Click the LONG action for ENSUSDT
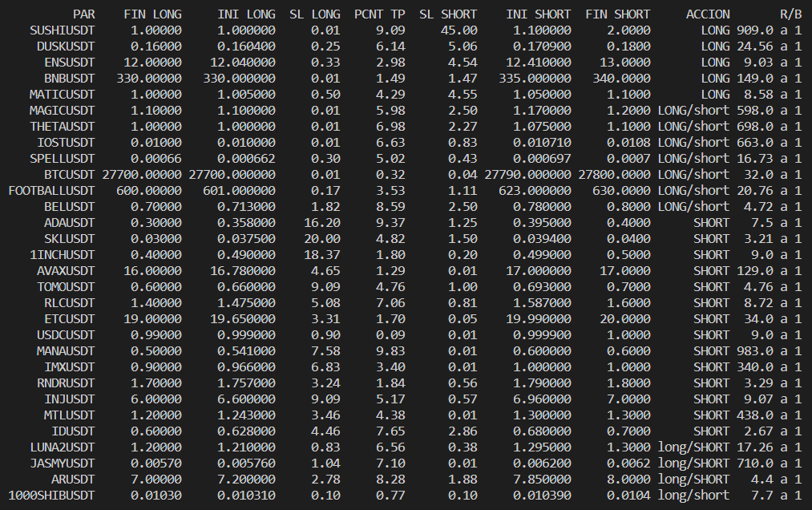Viewport: 812px width, 510px height. pyautogui.click(x=715, y=63)
